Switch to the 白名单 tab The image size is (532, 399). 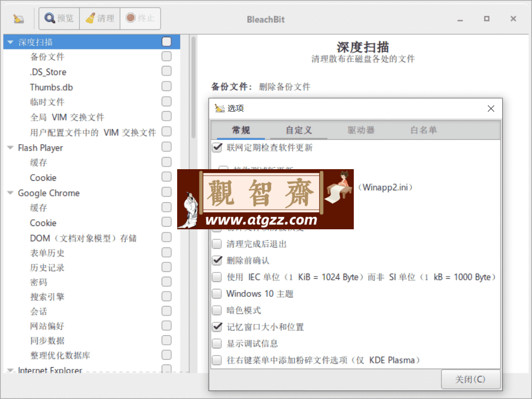pos(423,130)
